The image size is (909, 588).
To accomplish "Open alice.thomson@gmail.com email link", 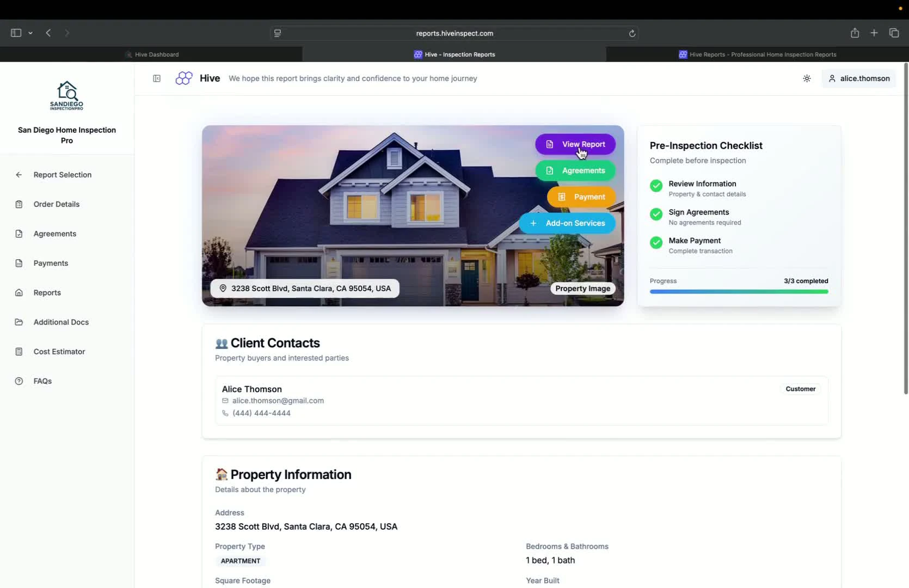I will click(278, 401).
